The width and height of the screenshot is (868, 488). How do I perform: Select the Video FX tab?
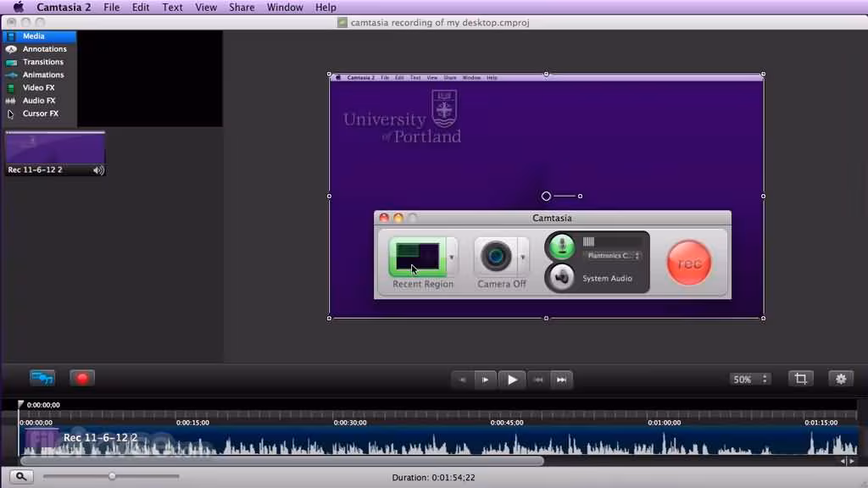coord(39,87)
